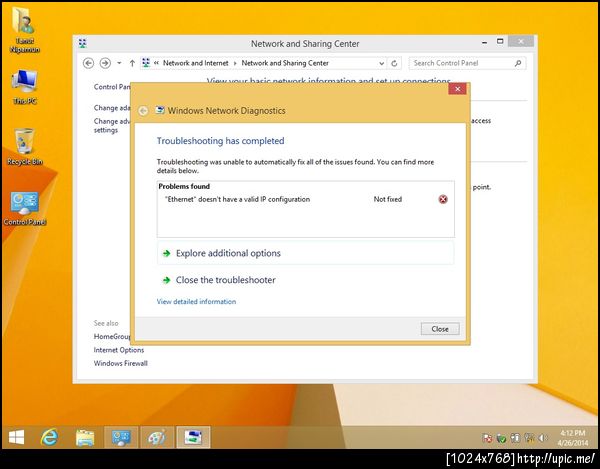Open the Control Panel desktop shortcut
Viewport: 600px width, 469px height.
(x=25, y=208)
